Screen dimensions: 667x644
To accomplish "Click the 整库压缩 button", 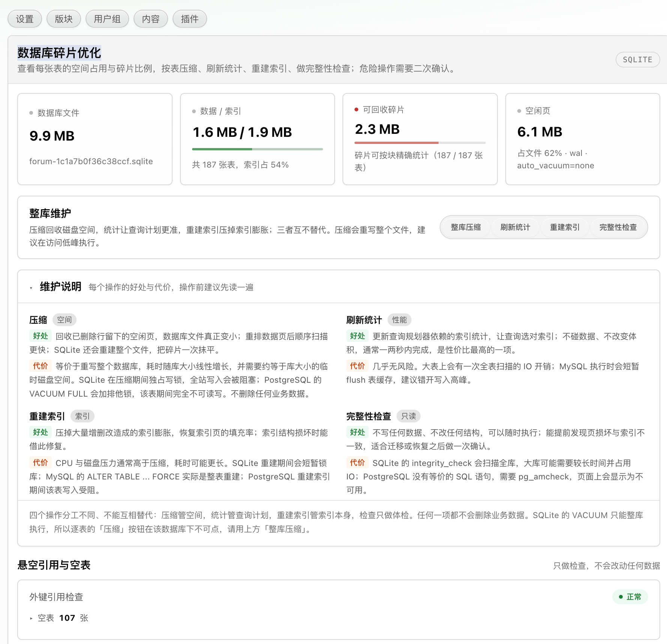I will click(466, 227).
